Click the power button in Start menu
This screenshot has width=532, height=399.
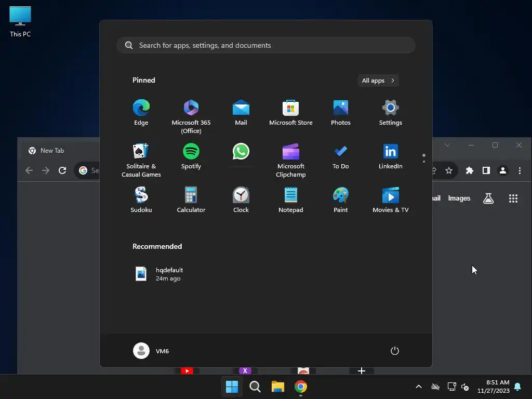(395, 351)
